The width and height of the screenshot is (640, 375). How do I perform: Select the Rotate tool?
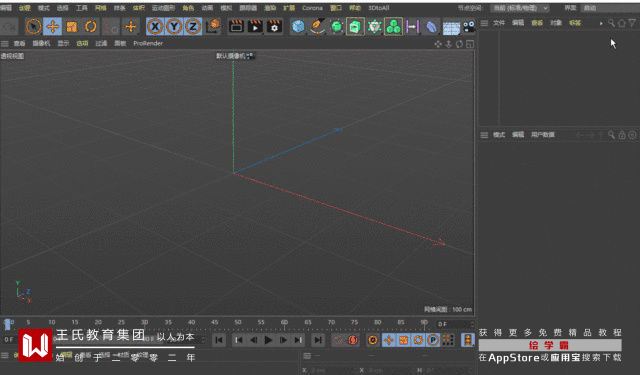91,27
